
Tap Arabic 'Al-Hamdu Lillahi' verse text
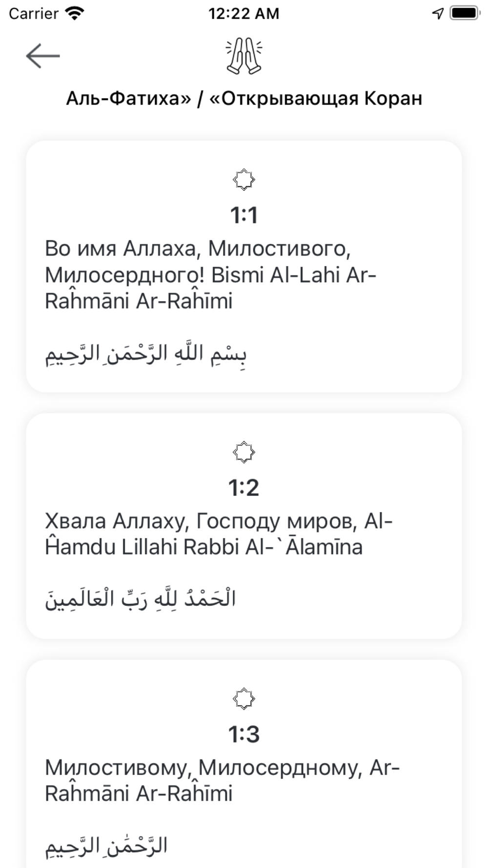141,599
